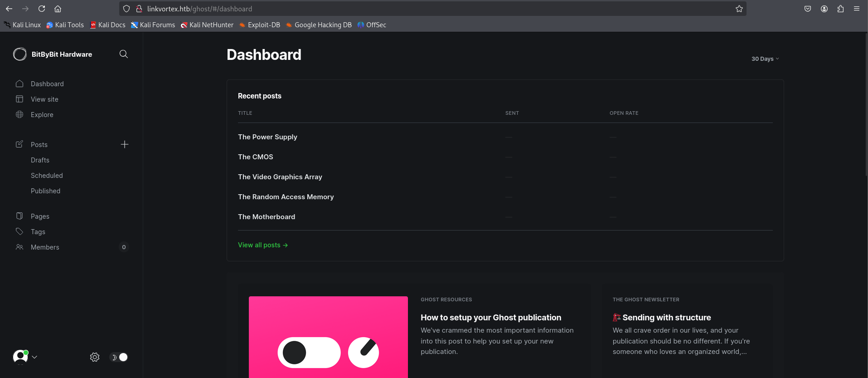868x378 pixels.
Task: Click the SENT column header
Action: point(512,113)
